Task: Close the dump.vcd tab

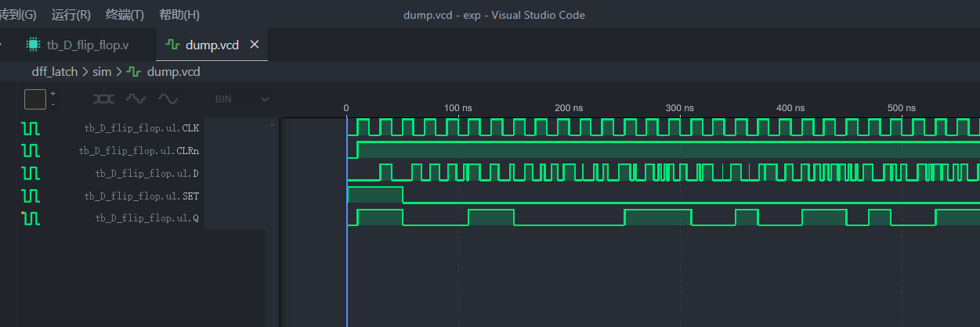Action: point(254,45)
